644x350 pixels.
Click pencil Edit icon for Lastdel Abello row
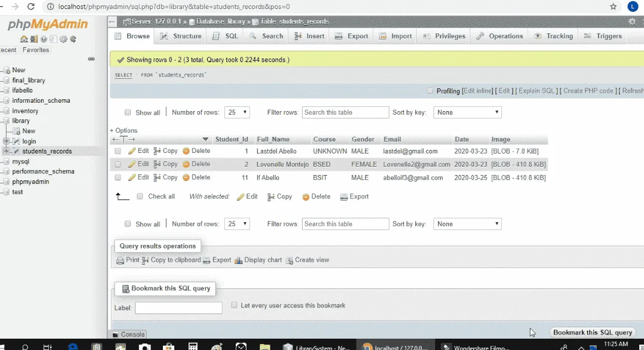(x=132, y=151)
